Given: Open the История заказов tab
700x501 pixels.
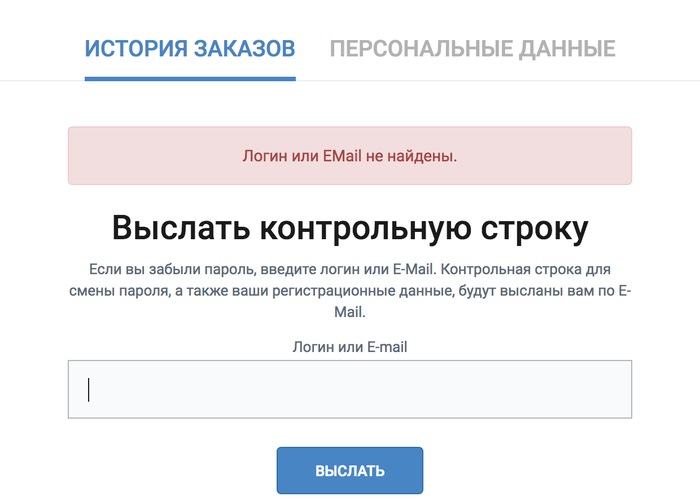Looking at the screenshot, I should point(190,48).
